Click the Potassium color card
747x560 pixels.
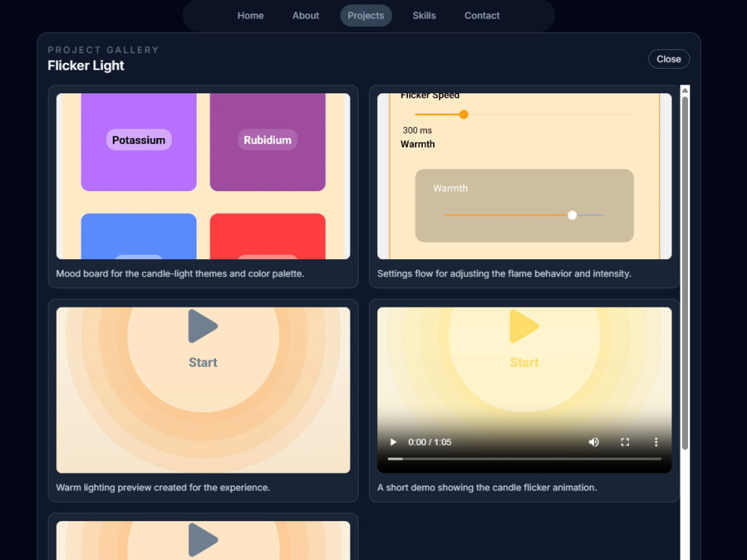point(139,142)
